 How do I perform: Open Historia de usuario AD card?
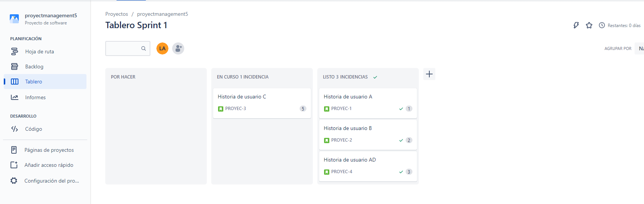pyautogui.click(x=350, y=160)
